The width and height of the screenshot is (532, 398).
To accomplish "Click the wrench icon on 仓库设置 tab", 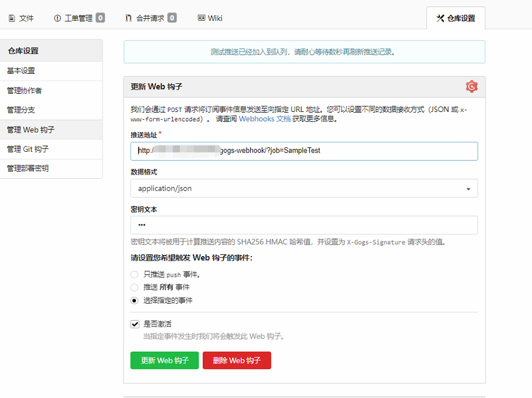I will pyautogui.click(x=439, y=18).
